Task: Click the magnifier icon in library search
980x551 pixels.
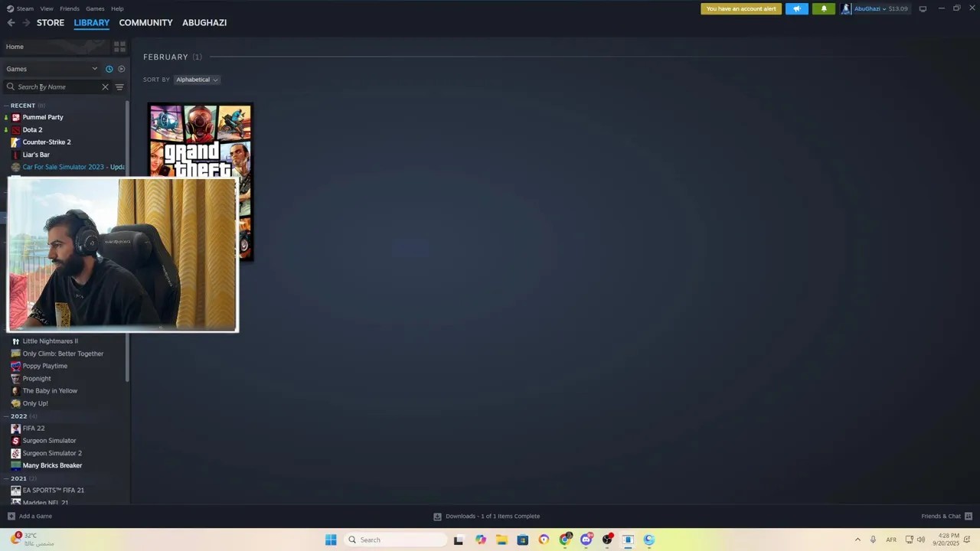Action: click(11, 87)
